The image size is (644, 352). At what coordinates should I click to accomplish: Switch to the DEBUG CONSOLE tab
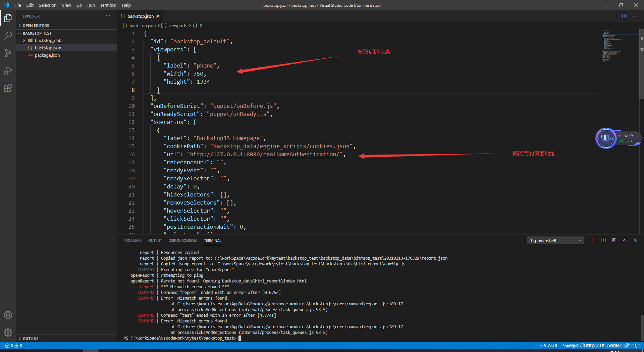pos(183,240)
